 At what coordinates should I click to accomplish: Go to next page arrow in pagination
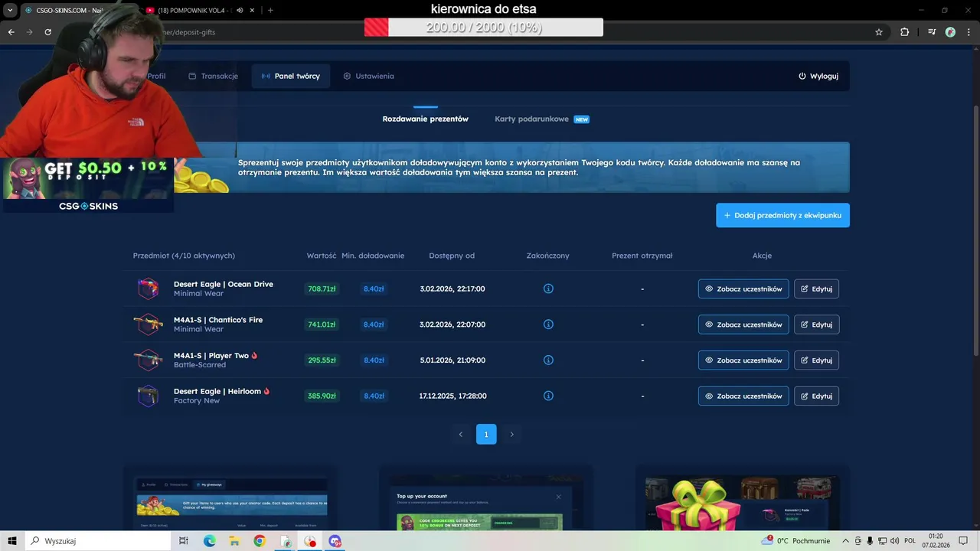[x=511, y=434]
